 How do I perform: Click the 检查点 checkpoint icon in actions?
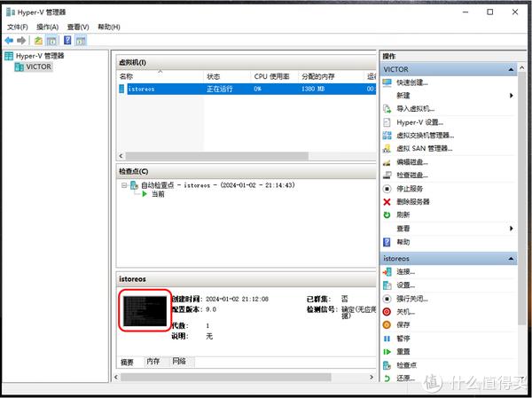pyautogui.click(x=387, y=365)
